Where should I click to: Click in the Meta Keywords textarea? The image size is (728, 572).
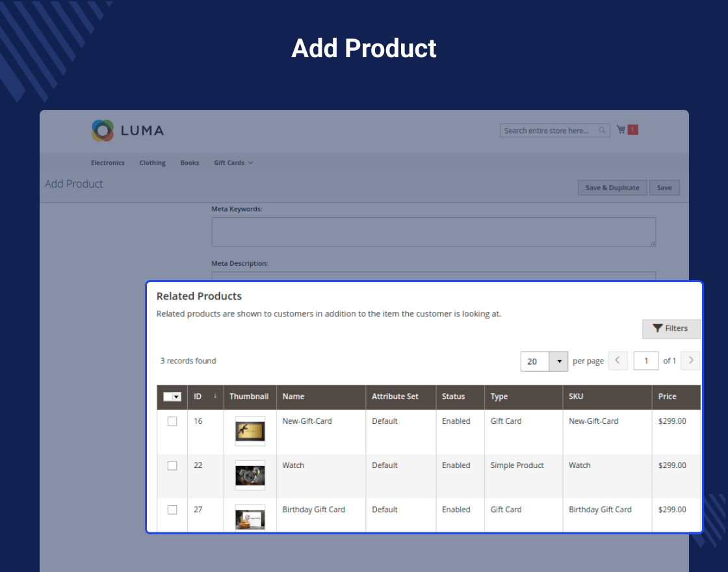pyautogui.click(x=434, y=231)
